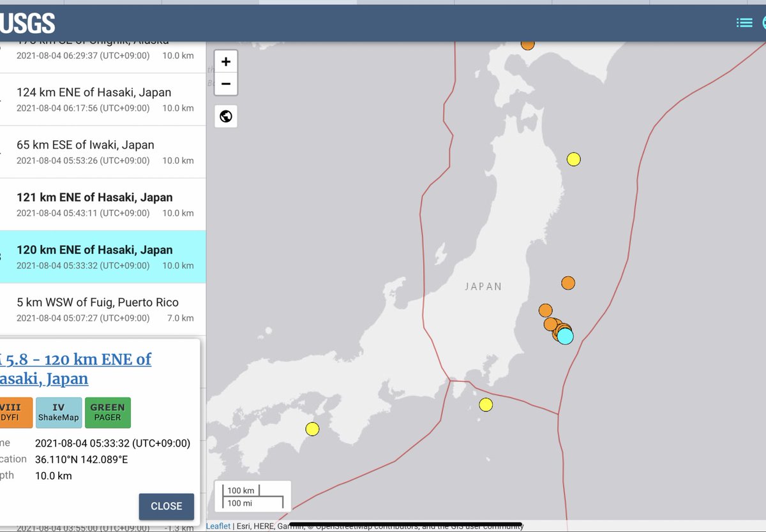Click the green PAGER badge
Viewport: 766px width, 532px height.
[x=108, y=413]
